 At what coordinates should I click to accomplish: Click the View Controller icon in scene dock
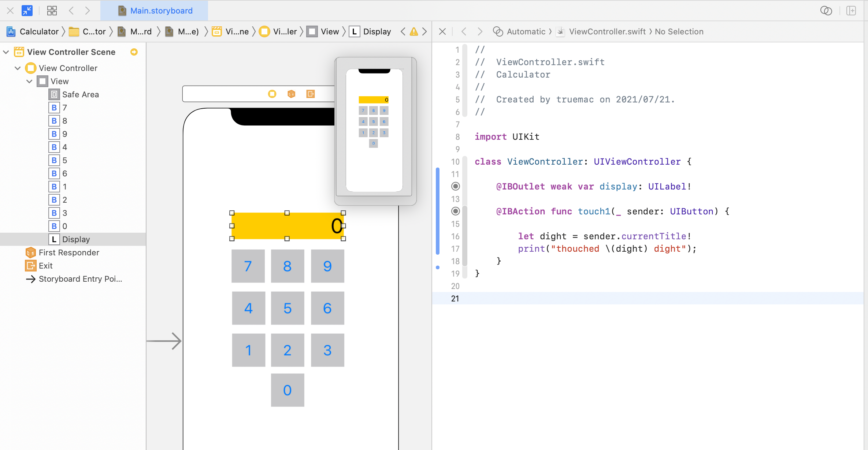[x=272, y=94]
